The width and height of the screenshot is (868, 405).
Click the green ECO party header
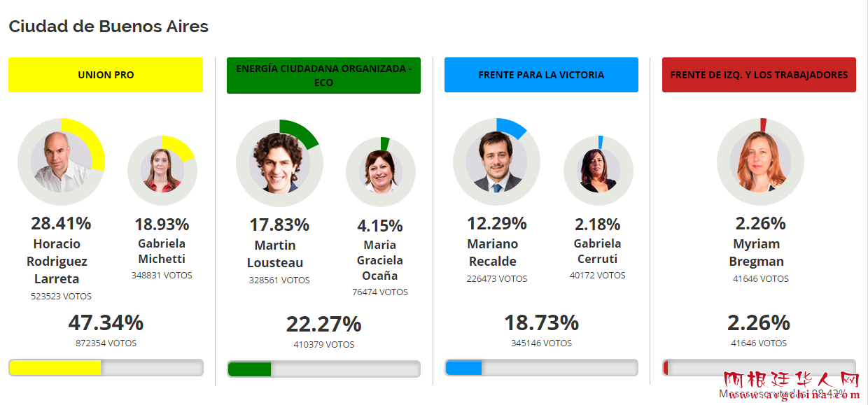323,76
